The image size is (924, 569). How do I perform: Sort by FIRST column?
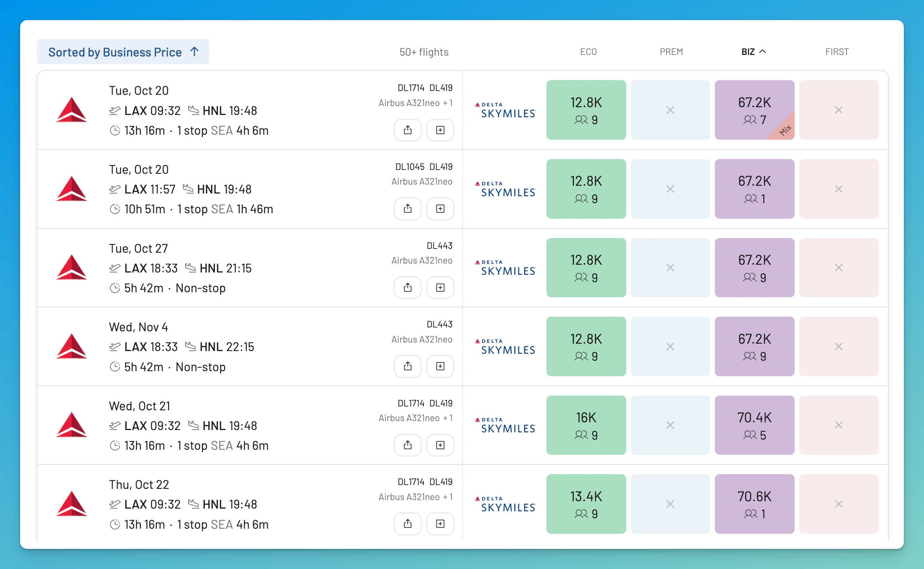point(837,52)
